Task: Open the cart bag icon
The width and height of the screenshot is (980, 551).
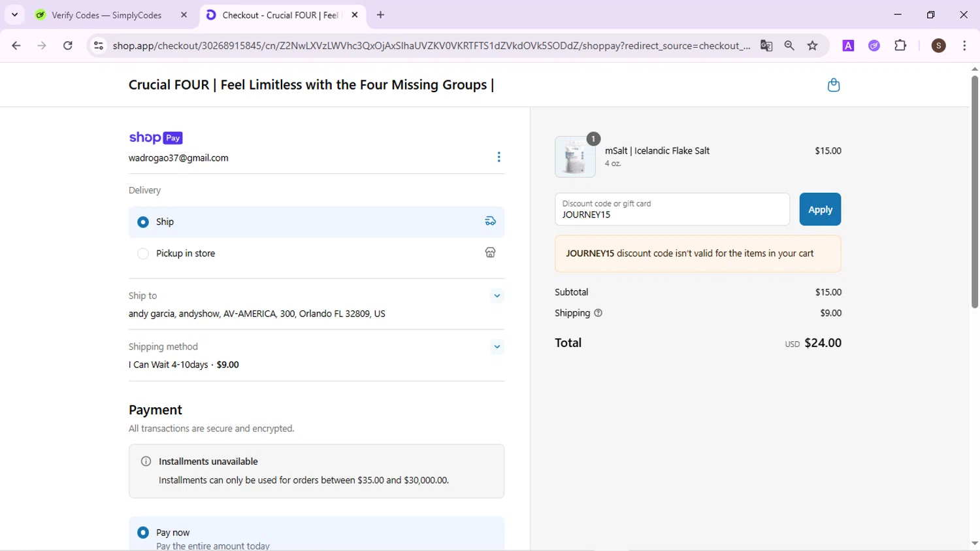Action: click(833, 85)
